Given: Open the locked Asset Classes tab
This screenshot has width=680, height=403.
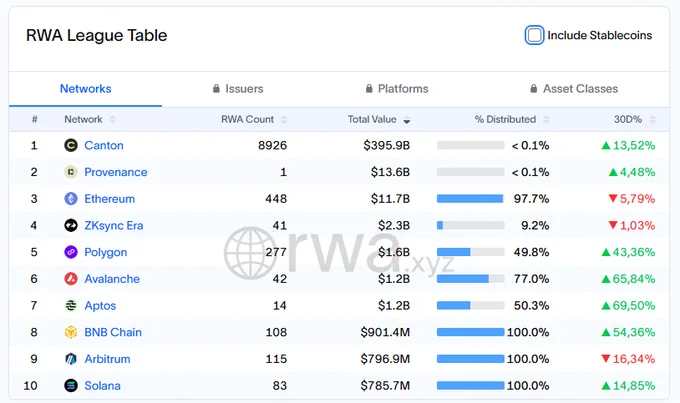Looking at the screenshot, I should pyautogui.click(x=574, y=88).
